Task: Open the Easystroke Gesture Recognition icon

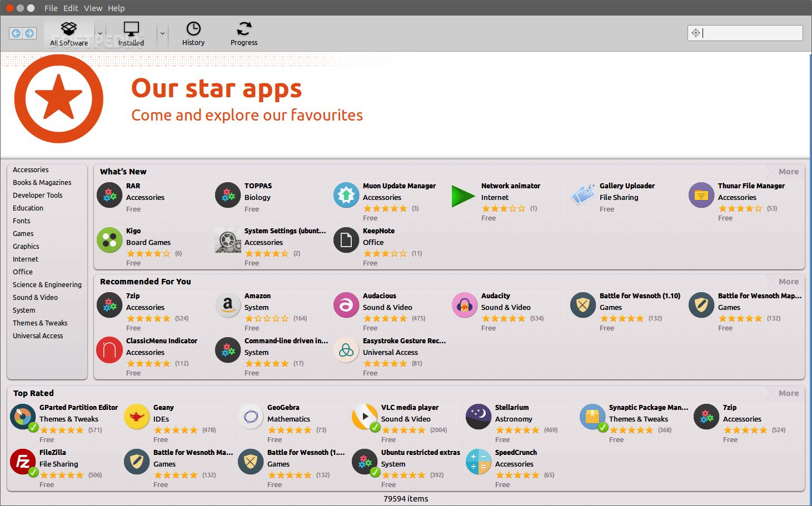Action: (346, 350)
